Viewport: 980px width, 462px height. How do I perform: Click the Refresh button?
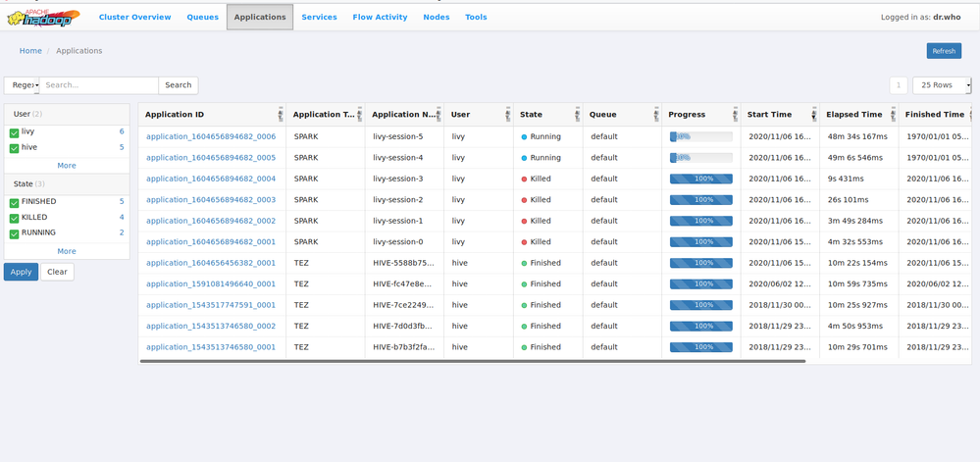pos(943,51)
